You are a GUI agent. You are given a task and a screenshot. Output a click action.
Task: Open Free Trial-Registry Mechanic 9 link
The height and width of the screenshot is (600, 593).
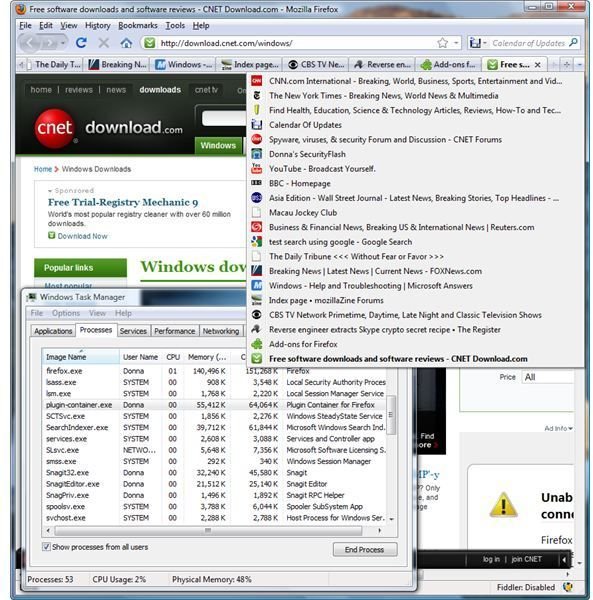click(x=123, y=202)
